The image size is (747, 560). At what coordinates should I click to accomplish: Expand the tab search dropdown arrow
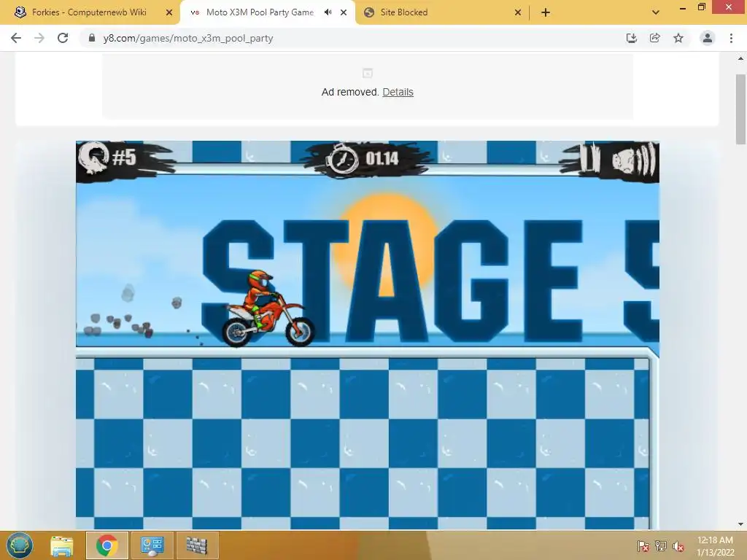[656, 12]
